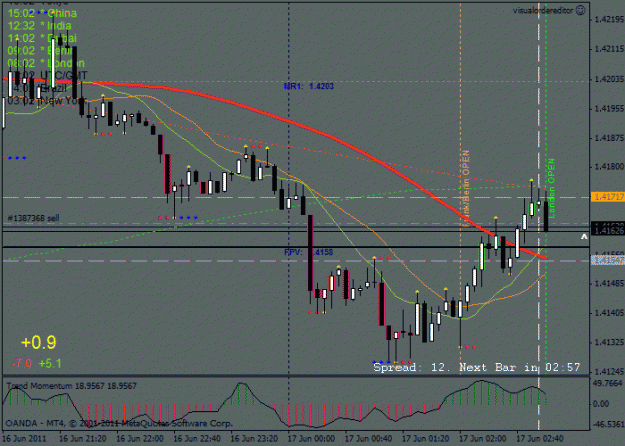The height and width of the screenshot is (446, 625).
Task: Select the '12:32 * India' clock label
Action: [x=39, y=26]
